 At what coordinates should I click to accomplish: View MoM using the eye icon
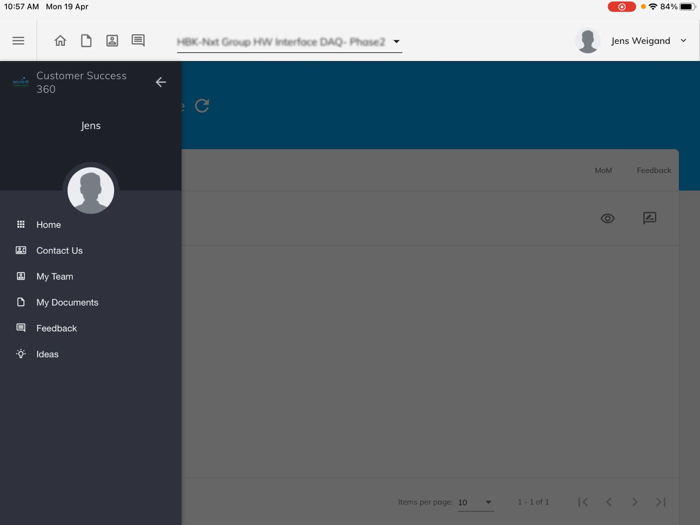point(608,218)
